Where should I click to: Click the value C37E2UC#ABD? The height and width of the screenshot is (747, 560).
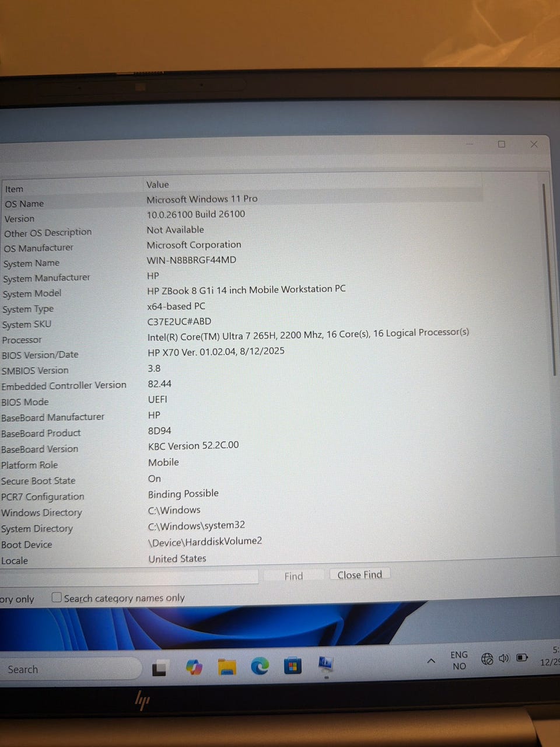179,322
